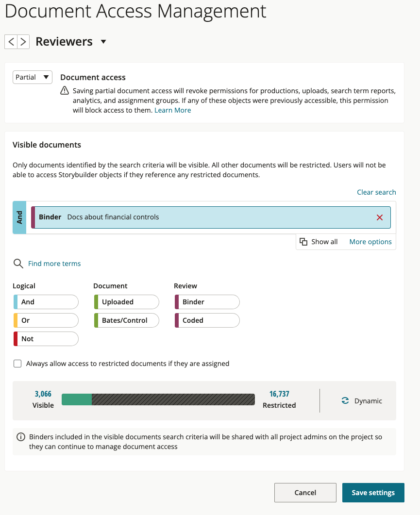Viewport: 420px width, 515px height.
Task: Enable always allow access to assigned restricted documents
Action: tap(17, 363)
